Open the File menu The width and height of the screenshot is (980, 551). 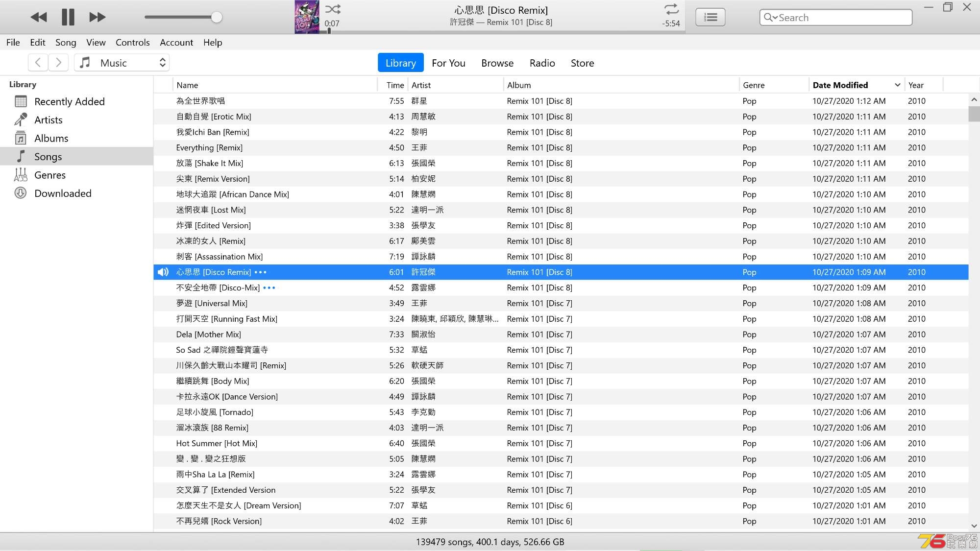[x=13, y=43]
